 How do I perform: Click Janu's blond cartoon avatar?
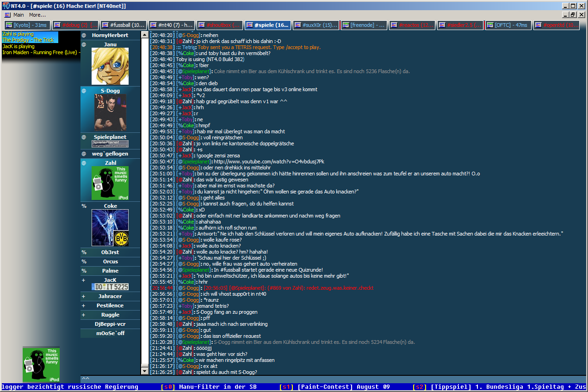coord(110,66)
